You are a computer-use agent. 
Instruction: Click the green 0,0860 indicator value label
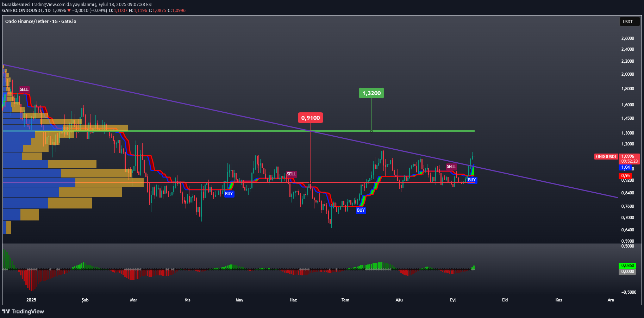coord(627,266)
